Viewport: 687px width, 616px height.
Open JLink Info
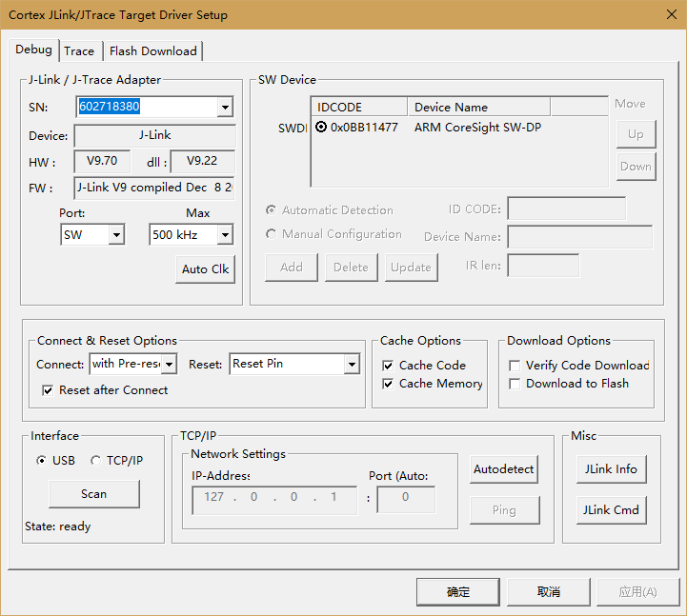[x=611, y=469]
